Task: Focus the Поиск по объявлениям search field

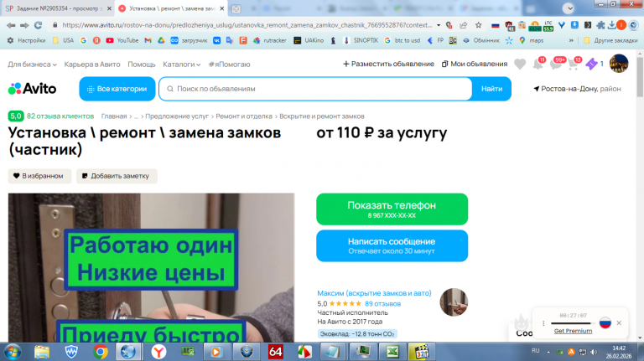Action: point(315,89)
